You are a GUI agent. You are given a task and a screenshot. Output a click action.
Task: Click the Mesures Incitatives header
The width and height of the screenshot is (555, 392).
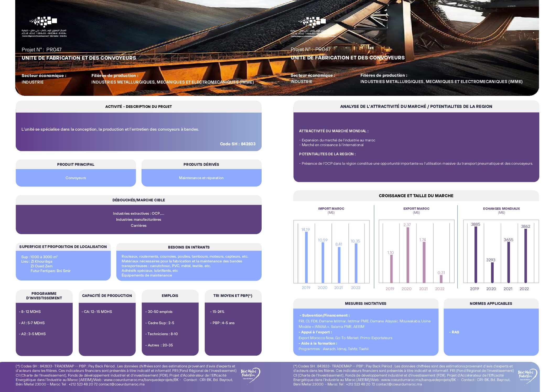pos(365,303)
